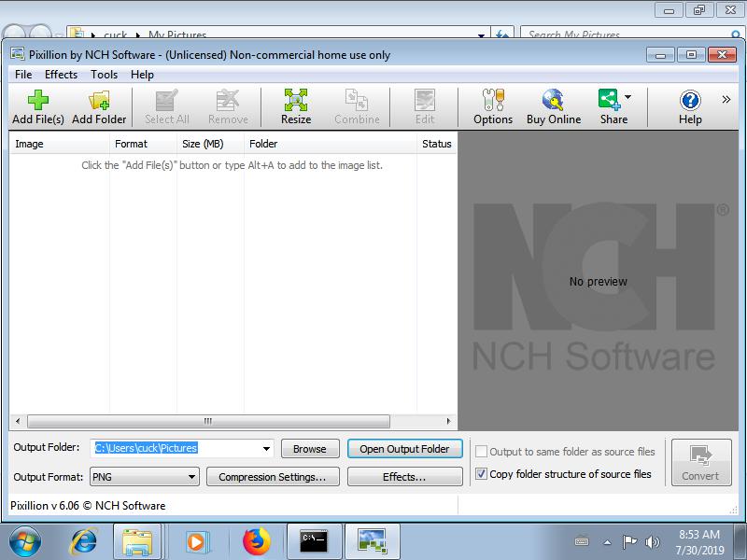Open the Tools menu

coord(104,75)
